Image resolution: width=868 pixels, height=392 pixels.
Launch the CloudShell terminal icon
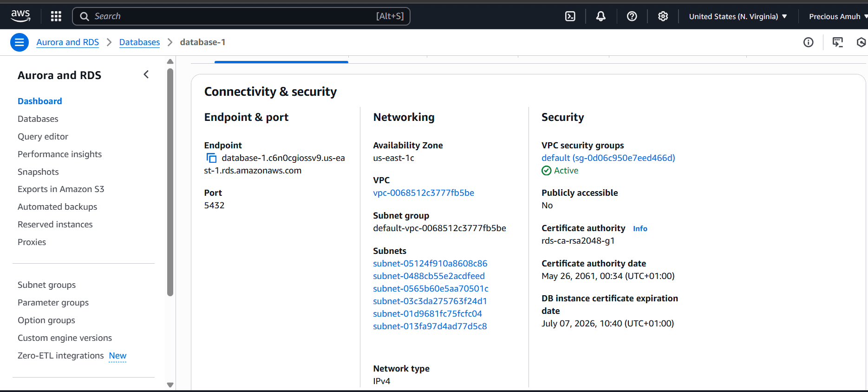click(x=570, y=16)
